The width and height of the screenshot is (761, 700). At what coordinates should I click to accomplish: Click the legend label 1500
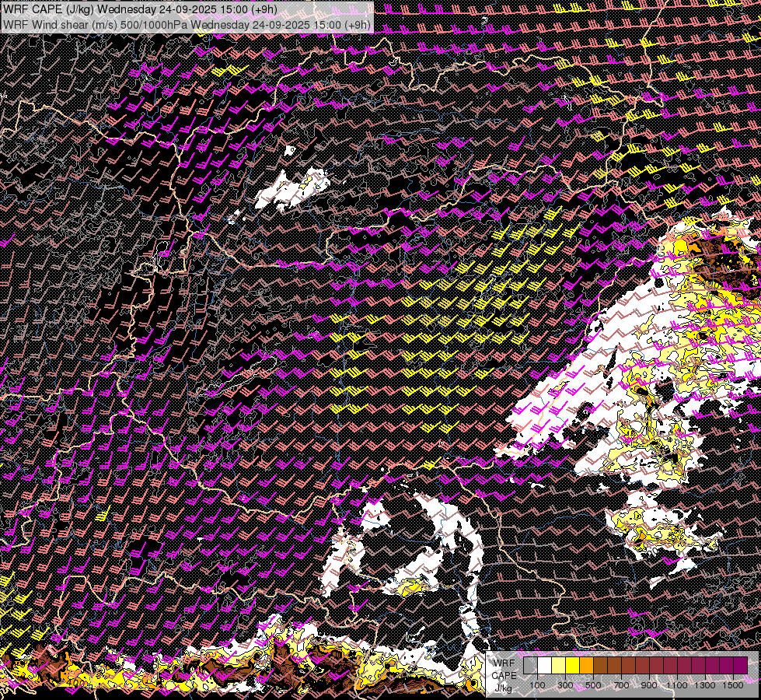[x=733, y=685]
